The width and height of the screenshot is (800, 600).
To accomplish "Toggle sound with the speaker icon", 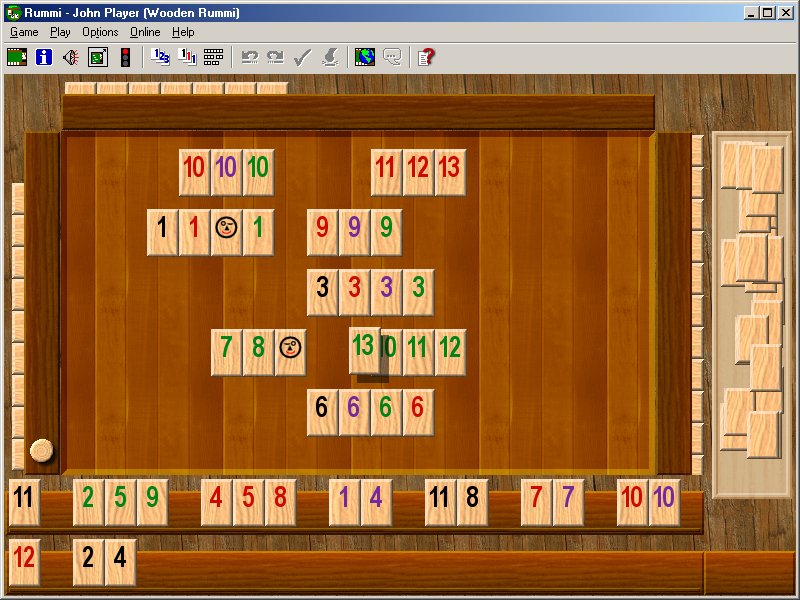I will tap(71, 57).
